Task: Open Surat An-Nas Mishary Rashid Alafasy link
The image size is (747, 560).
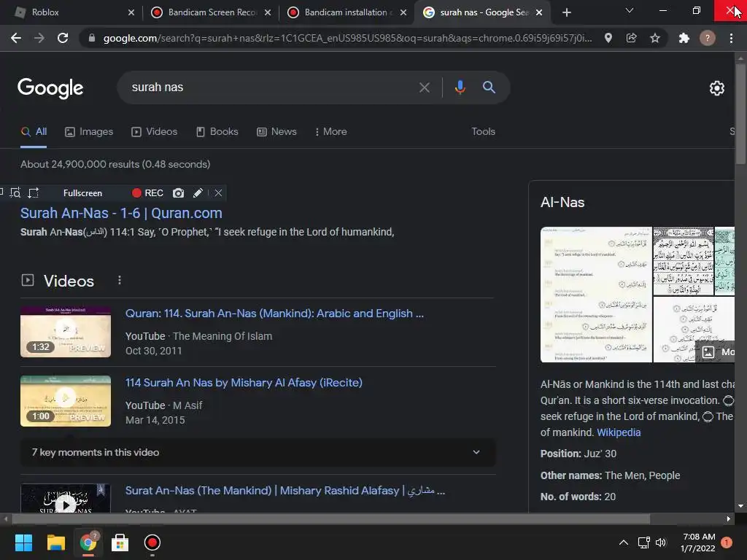Action: pyautogui.click(x=285, y=491)
